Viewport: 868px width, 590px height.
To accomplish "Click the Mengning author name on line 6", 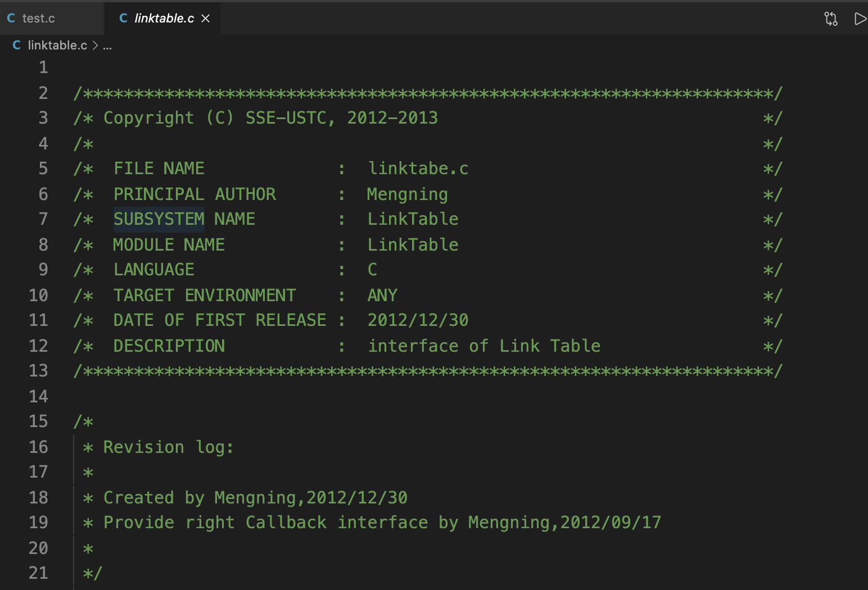I will [x=407, y=194].
